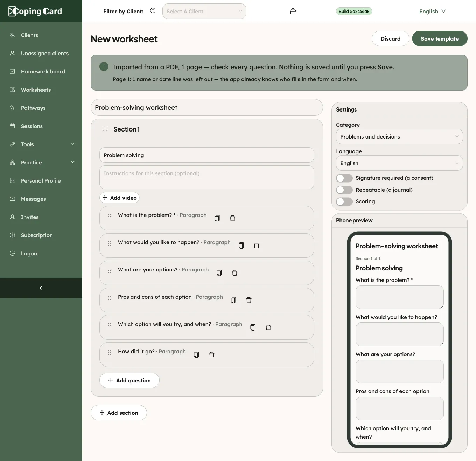Click the gift icon in the top bar
This screenshot has width=476, height=461.
click(293, 11)
